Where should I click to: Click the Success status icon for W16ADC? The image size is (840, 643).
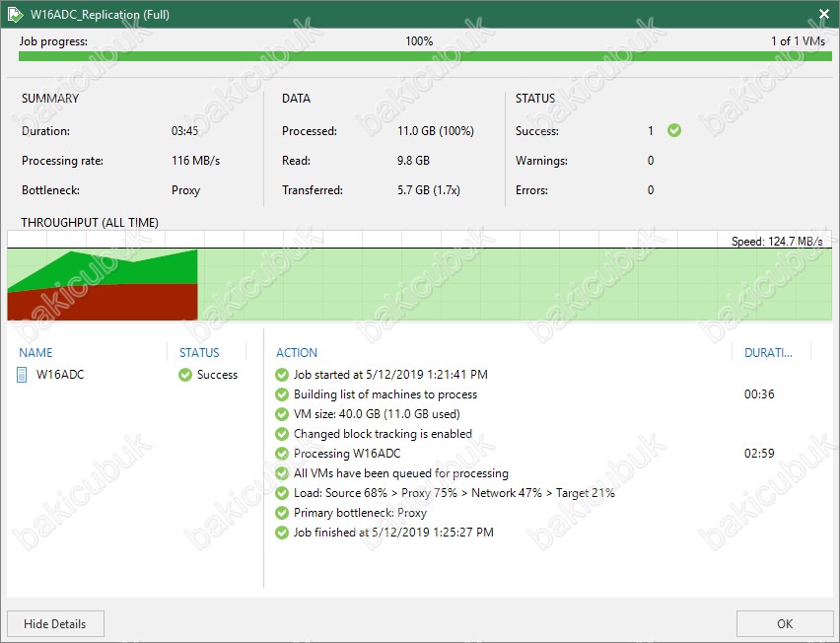click(185, 375)
